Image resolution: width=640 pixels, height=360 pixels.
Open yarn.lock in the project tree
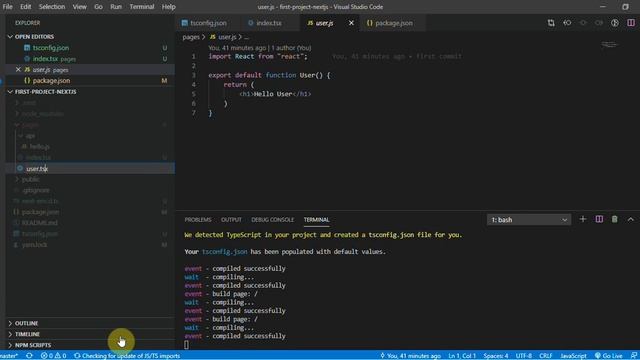tap(35, 244)
